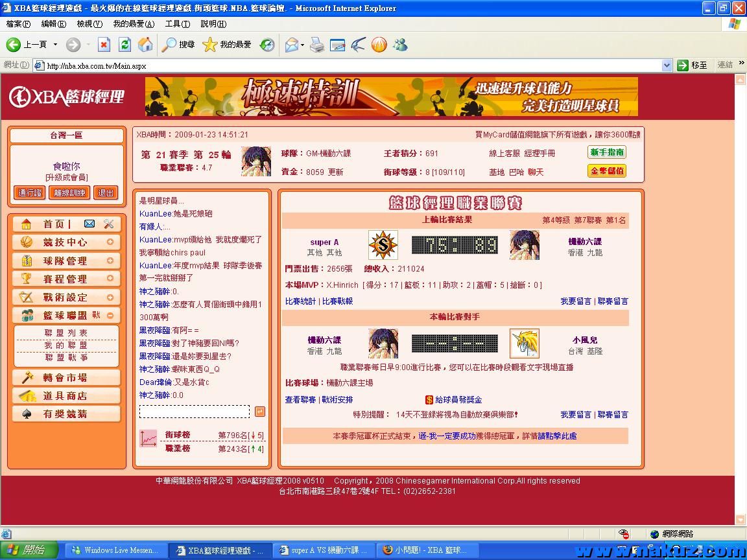Click 小風兒 team unicorn logo
The image size is (747, 560).
pos(525,344)
